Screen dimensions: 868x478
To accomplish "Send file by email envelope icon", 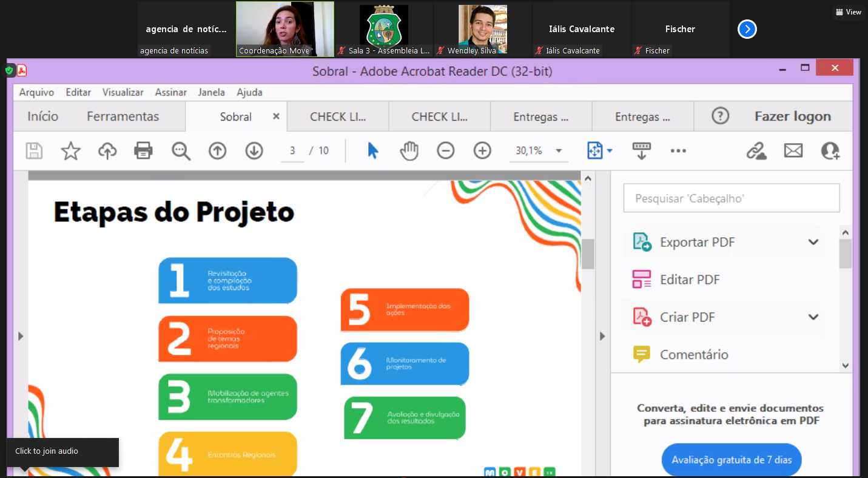I will (x=793, y=150).
